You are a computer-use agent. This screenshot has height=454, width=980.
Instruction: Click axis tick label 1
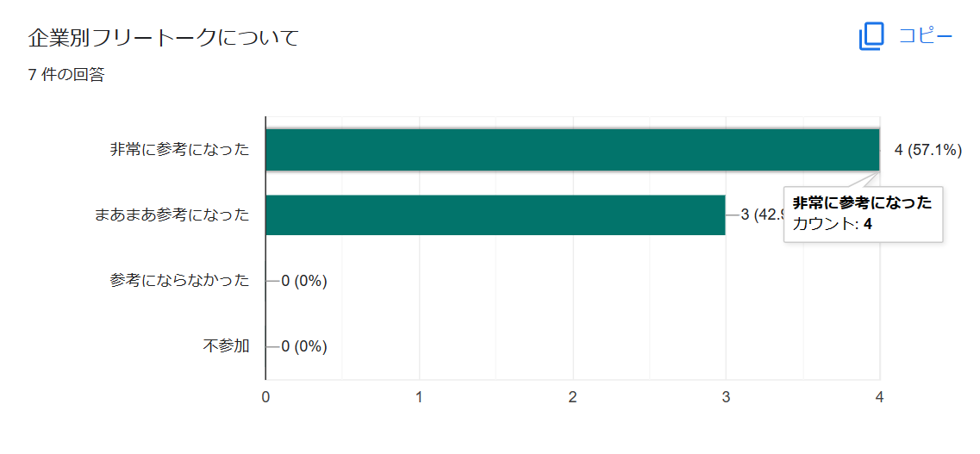(x=420, y=397)
